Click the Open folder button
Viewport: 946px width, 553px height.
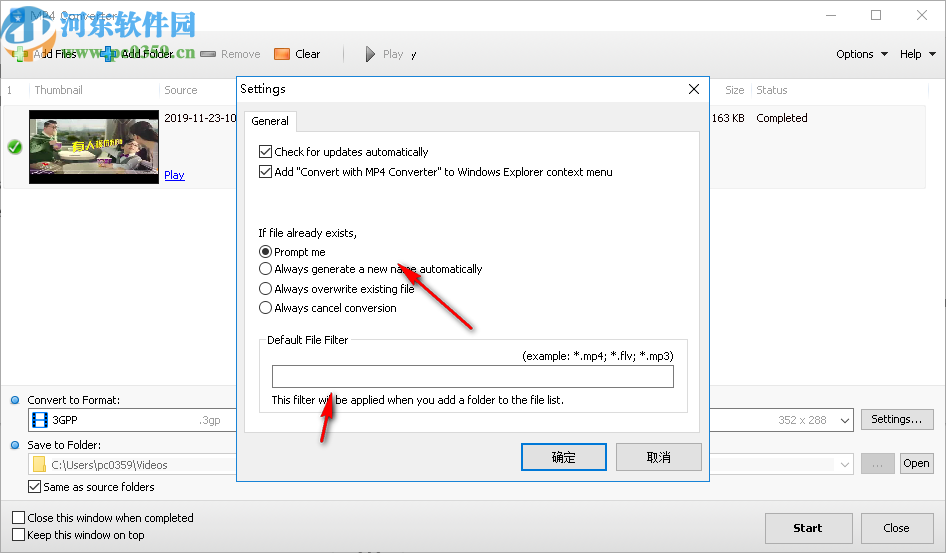pyautogui.click(x=916, y=463)
